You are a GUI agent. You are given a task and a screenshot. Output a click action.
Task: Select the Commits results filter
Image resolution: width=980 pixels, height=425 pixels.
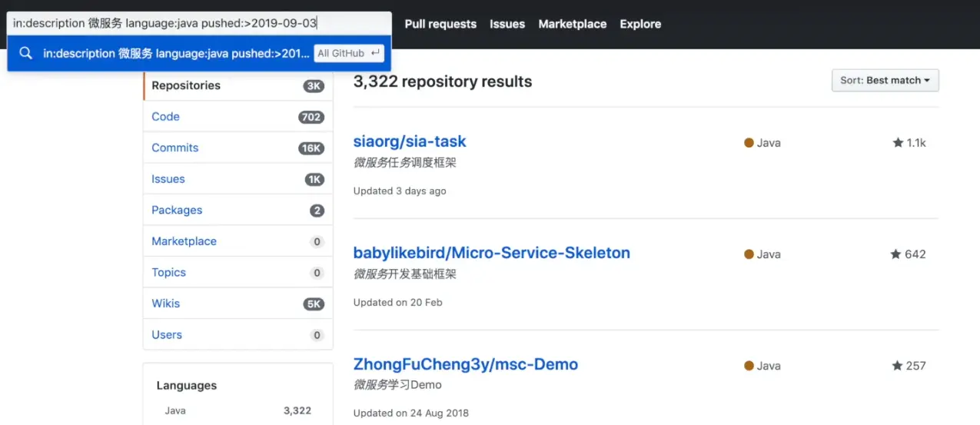238,148
